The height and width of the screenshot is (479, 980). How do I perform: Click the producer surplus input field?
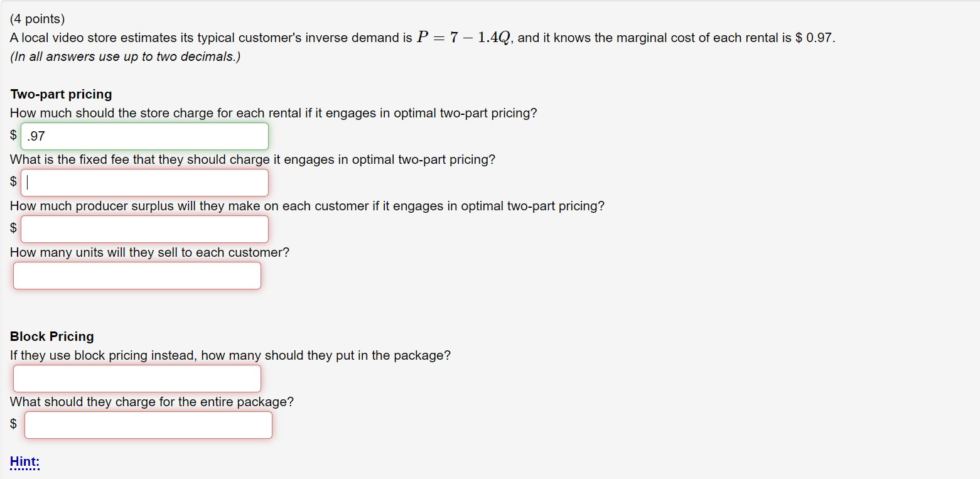[144, 229]
